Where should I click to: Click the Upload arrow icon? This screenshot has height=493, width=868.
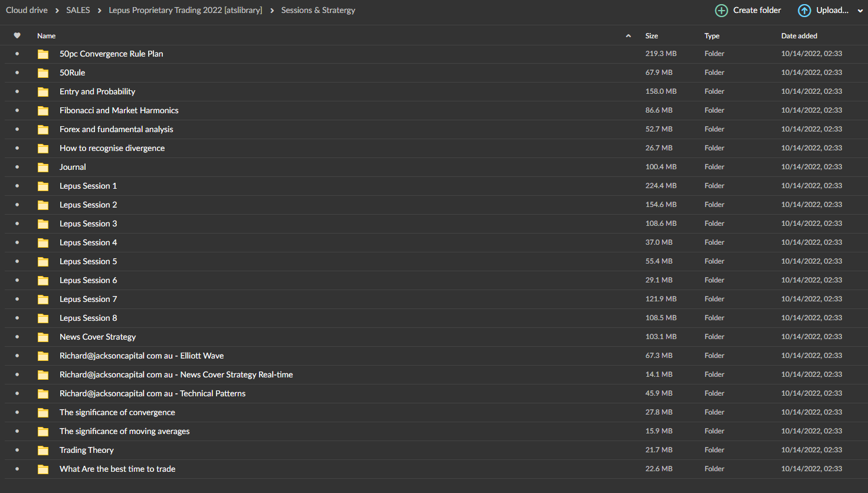point(804,11)
